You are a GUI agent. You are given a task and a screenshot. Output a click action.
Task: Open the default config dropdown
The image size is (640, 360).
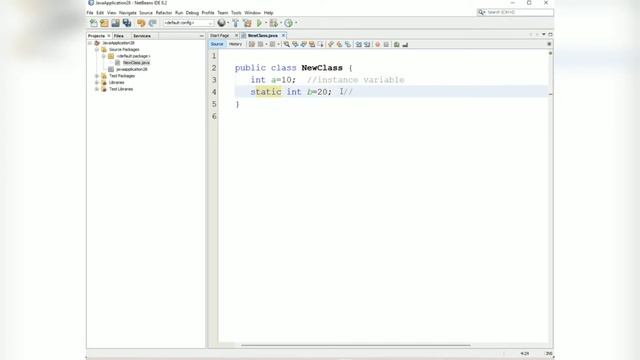pyautogui.click(x=188, y=23)
